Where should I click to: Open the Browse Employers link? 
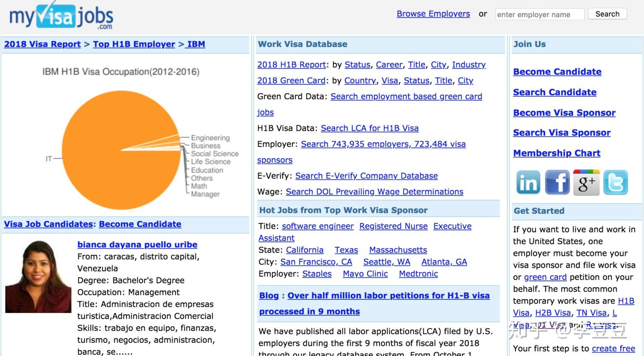coord(433,14)
